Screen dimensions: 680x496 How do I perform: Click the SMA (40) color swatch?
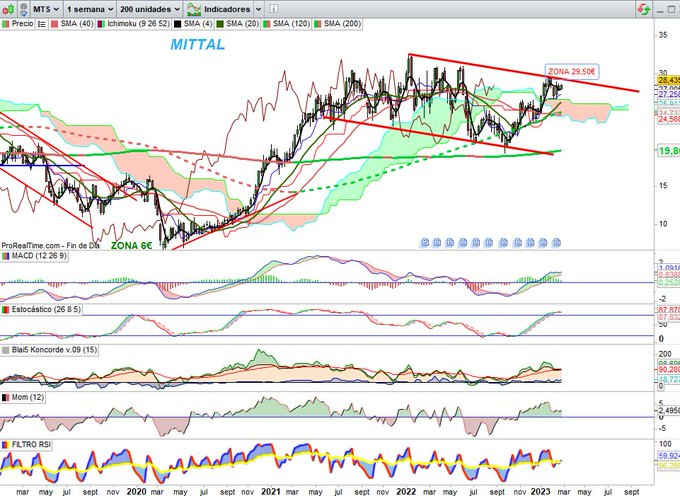55,24
